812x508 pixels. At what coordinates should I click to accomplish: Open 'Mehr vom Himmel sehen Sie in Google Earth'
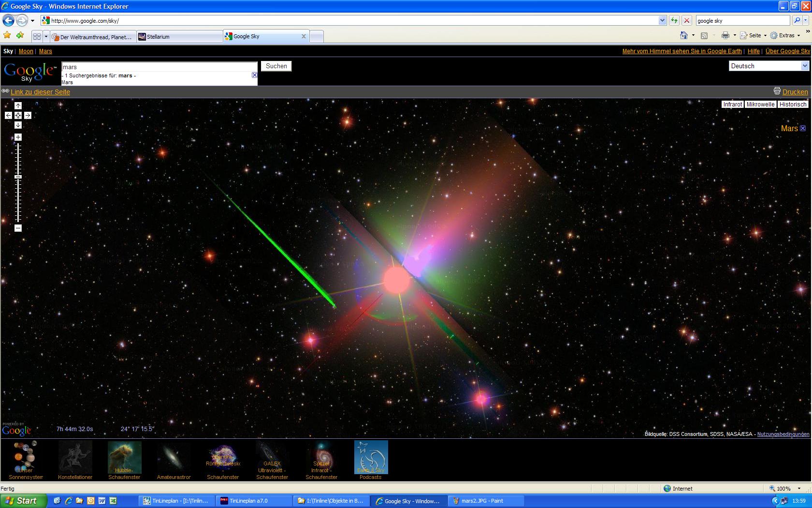[682, 51]
